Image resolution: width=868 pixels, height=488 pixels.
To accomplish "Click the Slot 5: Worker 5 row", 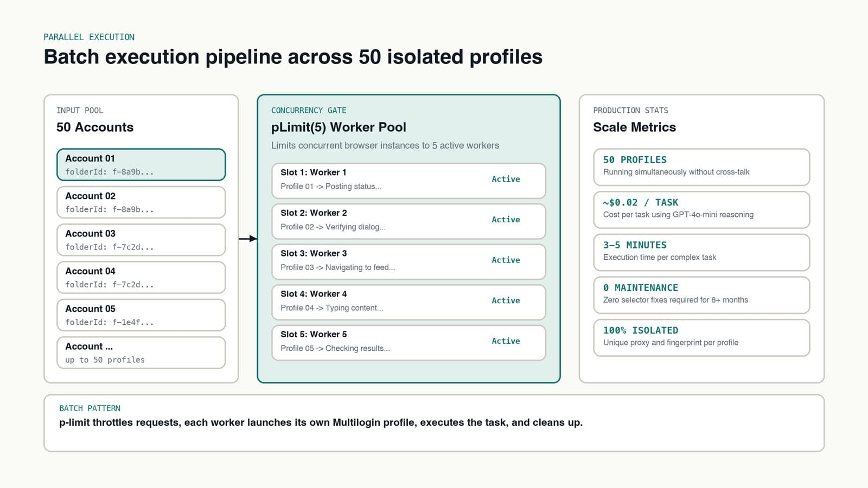I will pyautogui.click(x=409, y=343).
